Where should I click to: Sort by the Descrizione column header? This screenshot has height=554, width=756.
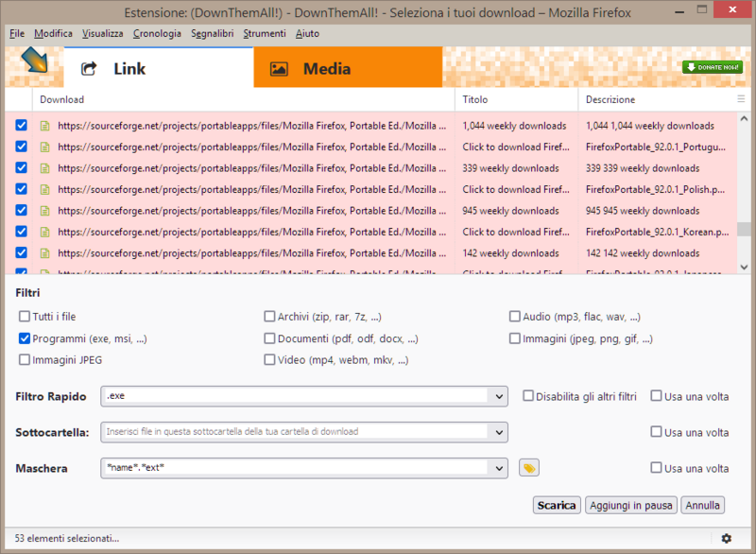tap(657, 99)
